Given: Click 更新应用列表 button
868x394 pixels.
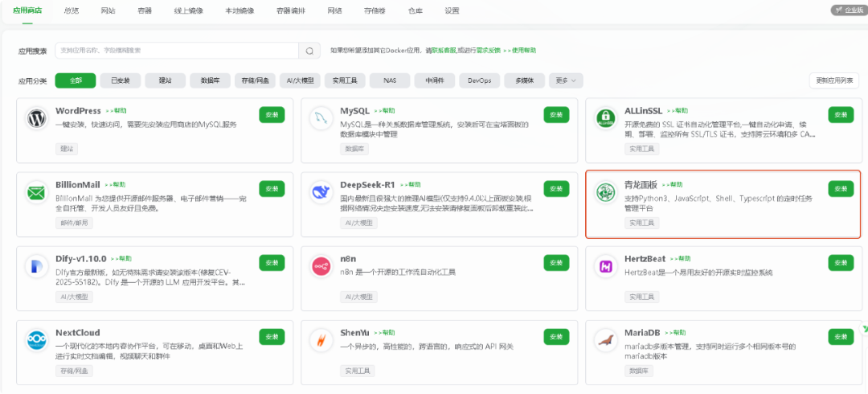Looking at the screenshot, I should pos(835,80).
